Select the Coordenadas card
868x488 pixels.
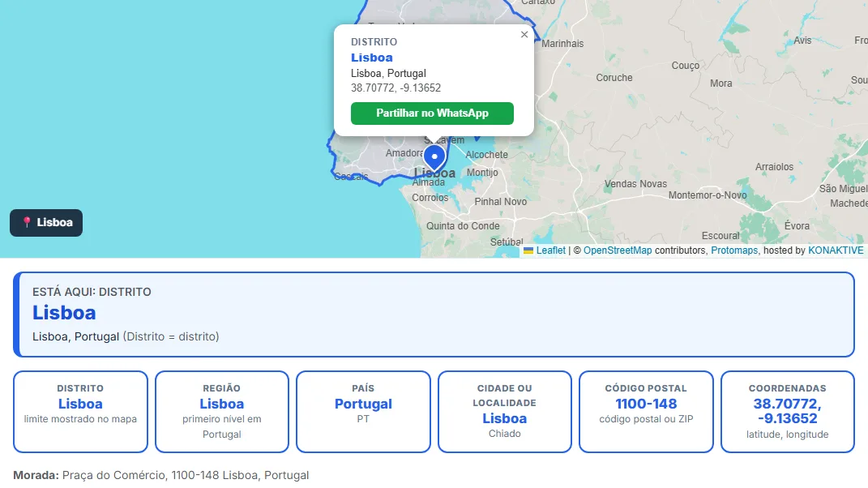click(788, 412)
